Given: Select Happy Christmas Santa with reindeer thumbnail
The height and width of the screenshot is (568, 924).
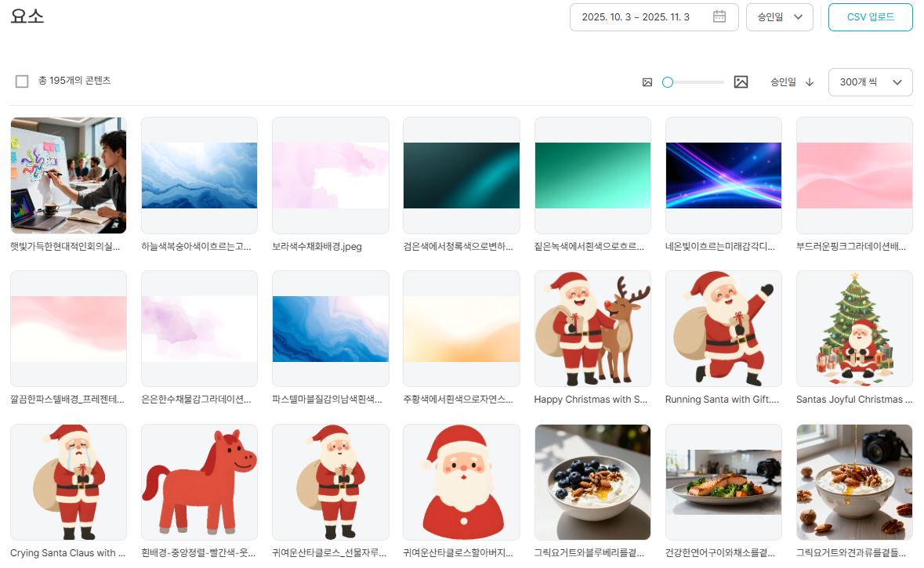Looking at the screenshot, I should pyautogui.click(x=592, y=329).
